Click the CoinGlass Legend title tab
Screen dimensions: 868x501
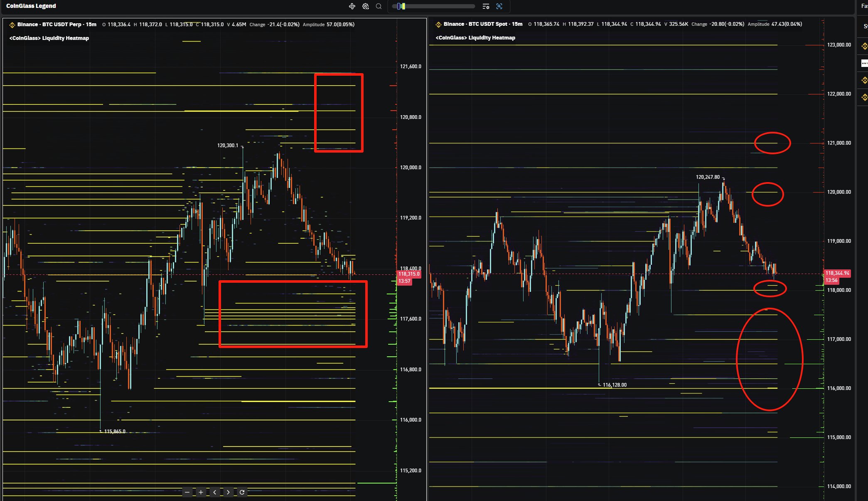click(31, 6)
